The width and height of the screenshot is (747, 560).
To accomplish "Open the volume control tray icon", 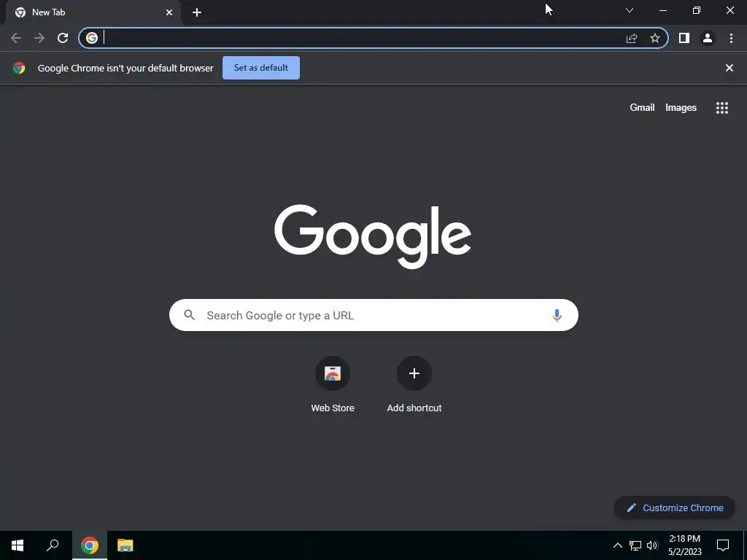I will click(652, 545).
